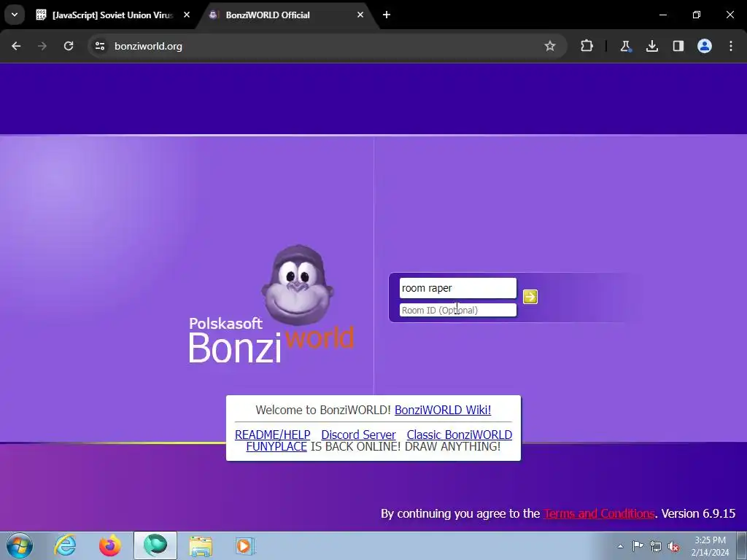747x560 pixels.
Task: Open the README/HELP link
Action: click(273, 435)
